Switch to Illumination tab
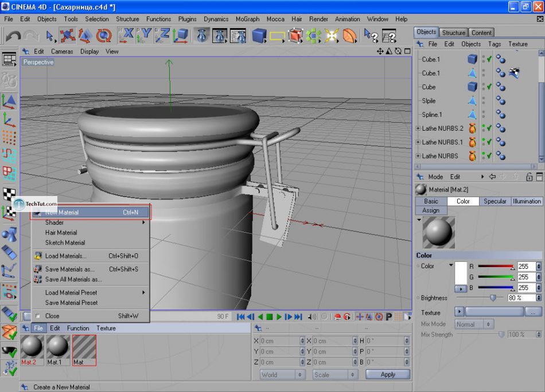Viewport: 545px width, 392px height. tap(527, 201)
